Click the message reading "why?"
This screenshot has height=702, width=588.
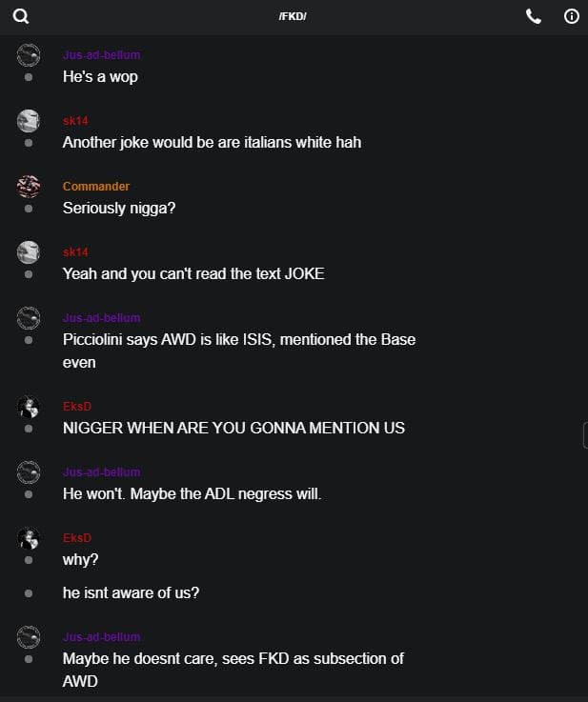tap(81, 559)
